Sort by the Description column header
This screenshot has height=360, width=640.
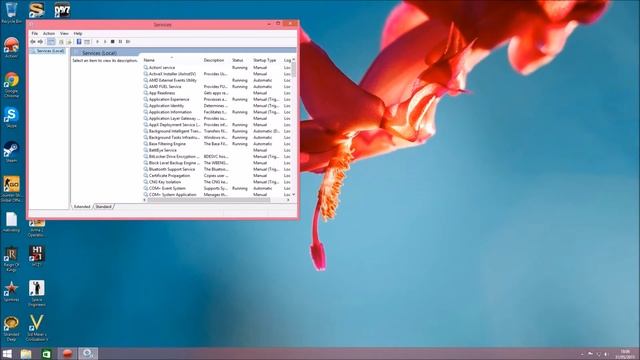(x=216, y=60)
